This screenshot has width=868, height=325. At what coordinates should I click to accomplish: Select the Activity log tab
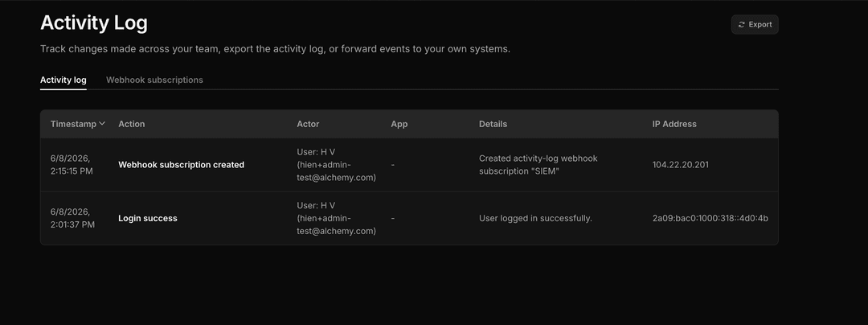click(63, 80)
